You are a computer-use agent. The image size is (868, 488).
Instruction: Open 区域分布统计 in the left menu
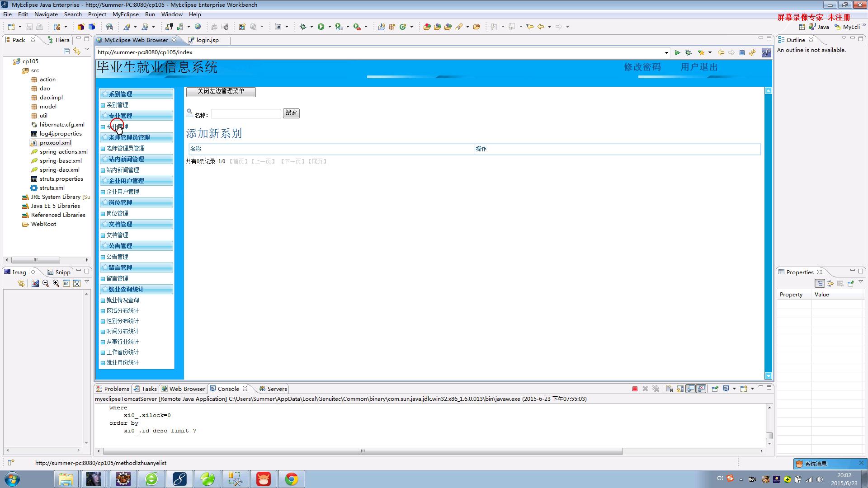(x=123, y=310)
